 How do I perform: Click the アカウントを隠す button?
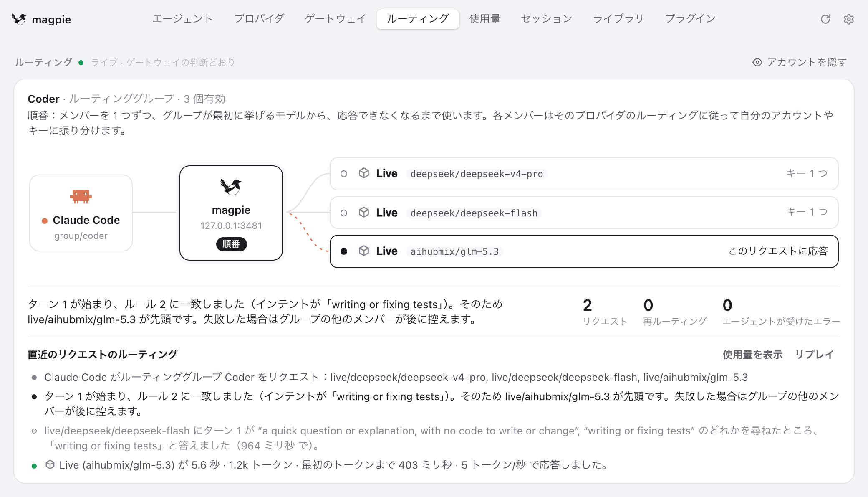pos(800,62)
